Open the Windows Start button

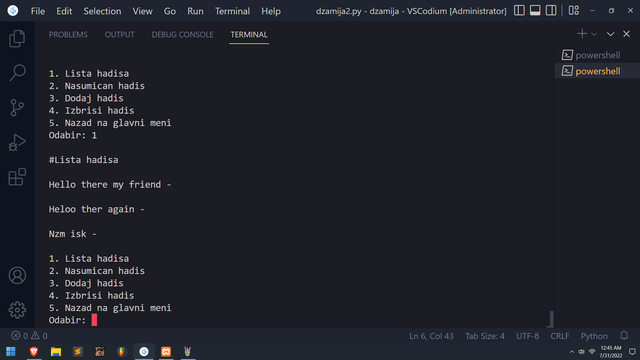(11, 351)
